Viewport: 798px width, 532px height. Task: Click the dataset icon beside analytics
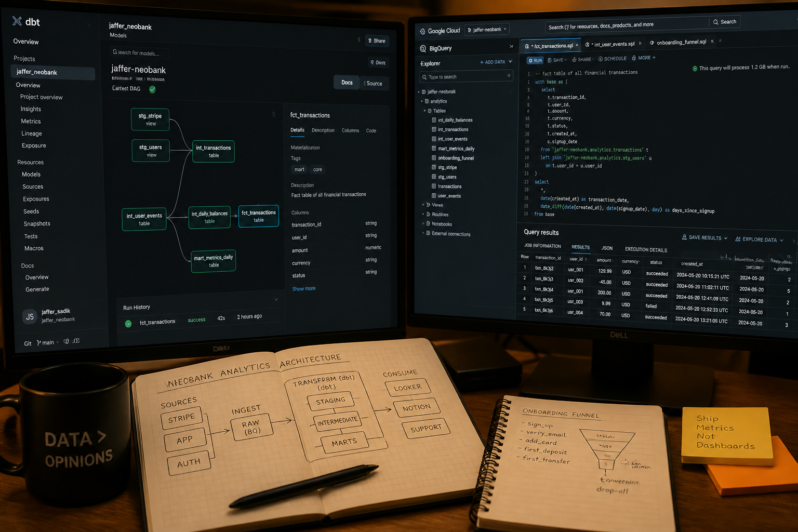(x=427, y=101)
